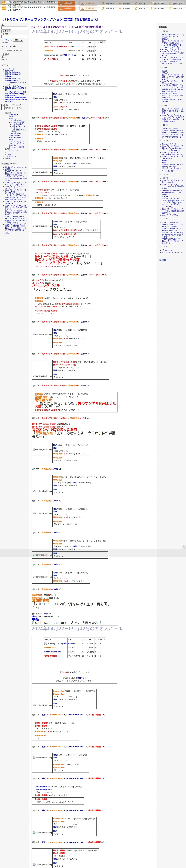Click 2024年04月22日09時42分のカオスバトル heading
186x868 pixels.
tap(77, 629)
